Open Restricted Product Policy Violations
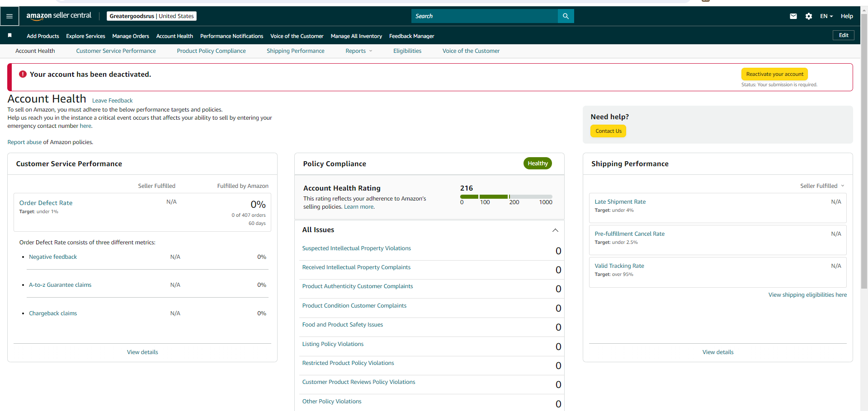The height and width of the screenshot is (411, 868). [348, 363]
